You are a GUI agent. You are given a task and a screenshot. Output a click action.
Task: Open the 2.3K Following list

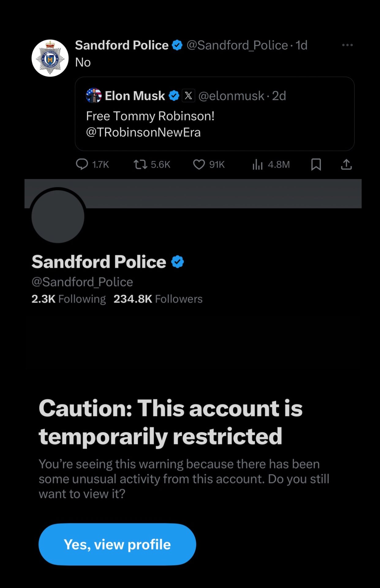coord(69,299)
